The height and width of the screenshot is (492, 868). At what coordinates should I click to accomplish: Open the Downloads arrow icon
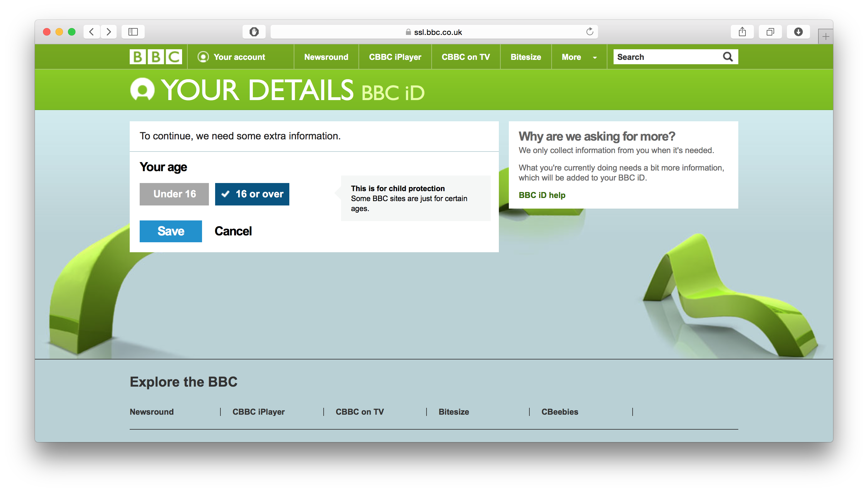click(798, 32)
